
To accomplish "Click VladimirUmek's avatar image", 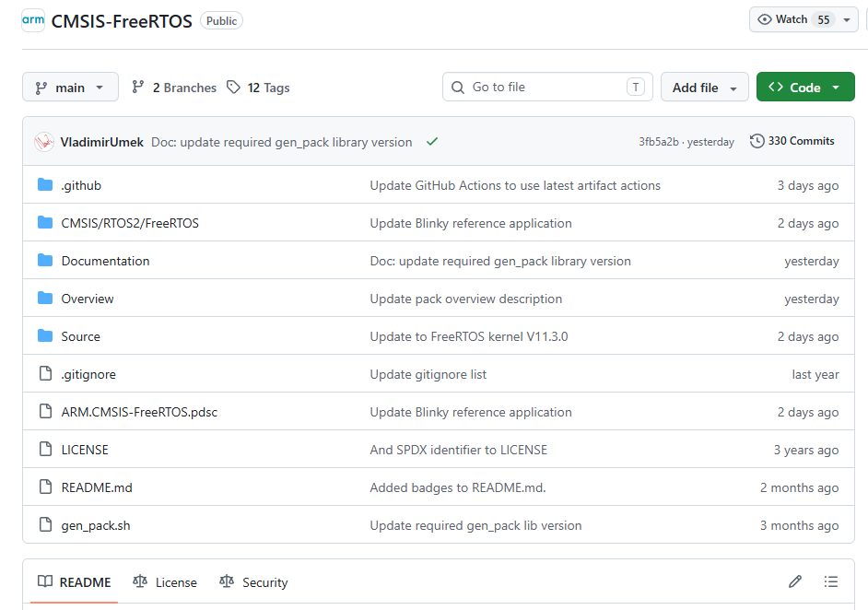I will [44, 142].
